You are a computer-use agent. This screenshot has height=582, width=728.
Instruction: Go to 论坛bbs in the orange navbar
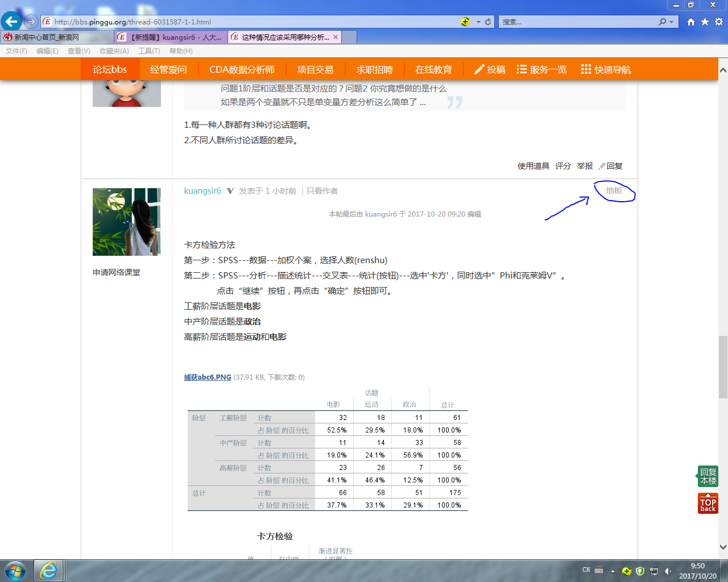pos(110,69)
